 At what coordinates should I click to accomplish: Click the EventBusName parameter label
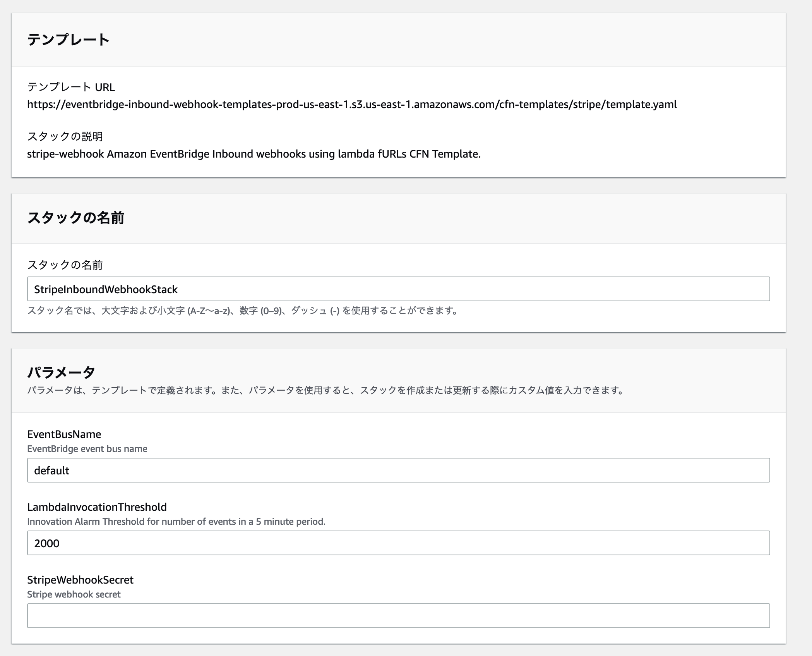[x=64, y=434]
